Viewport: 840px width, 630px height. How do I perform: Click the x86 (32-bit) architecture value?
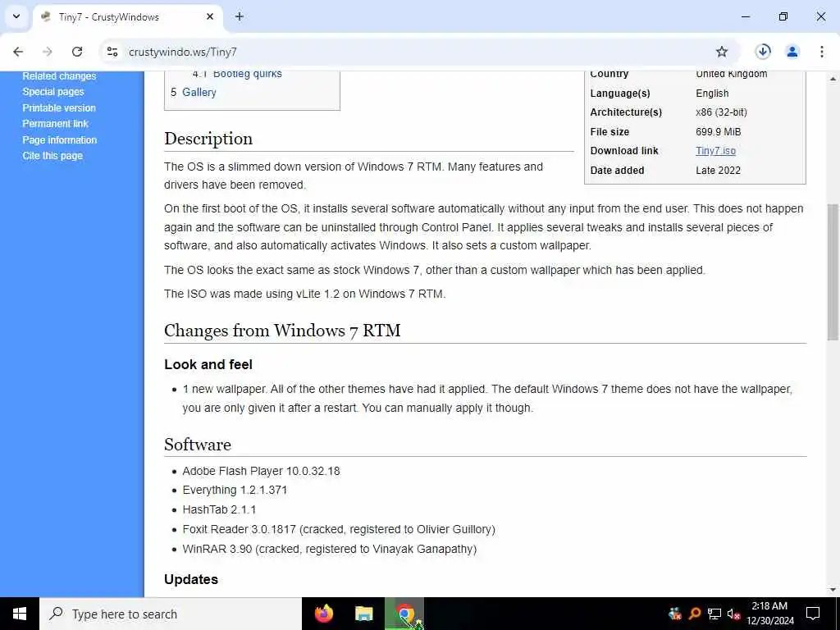click(x=721, y=112)
